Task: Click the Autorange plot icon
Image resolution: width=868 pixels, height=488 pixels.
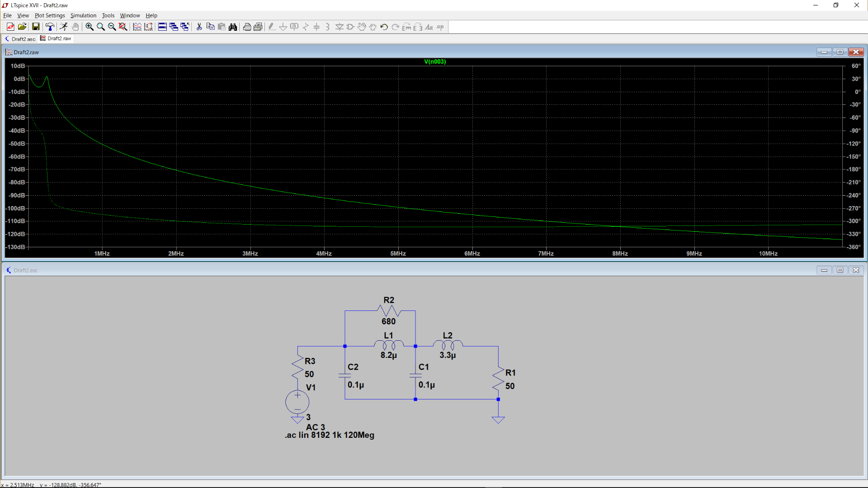Action: (x=137, y=27)
